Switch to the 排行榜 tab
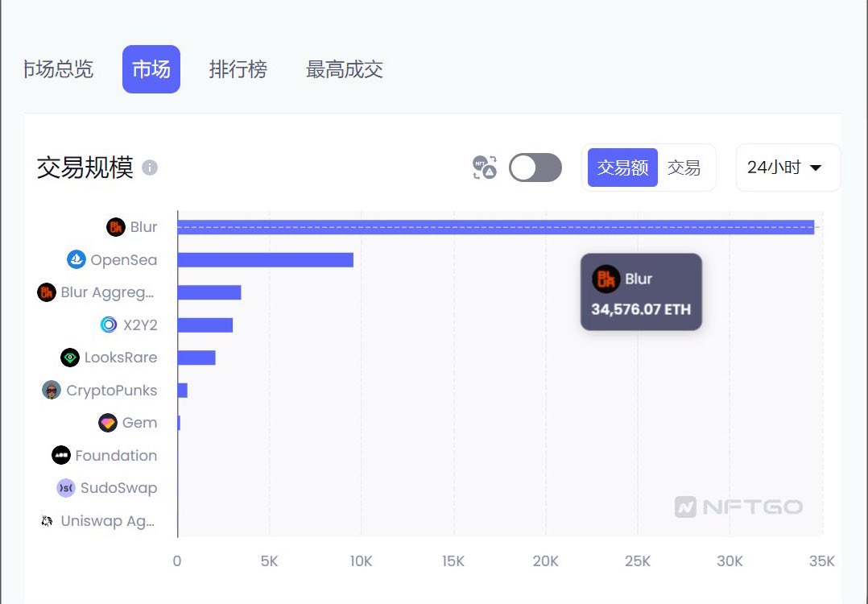Image resolution: width=868 pixels, height=604 pixels. point(238,69)
